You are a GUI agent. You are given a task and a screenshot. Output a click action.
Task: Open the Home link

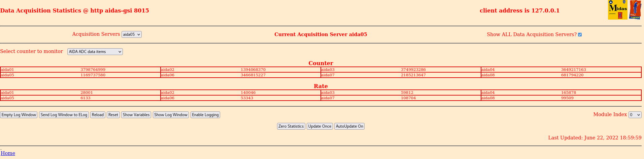8,153
